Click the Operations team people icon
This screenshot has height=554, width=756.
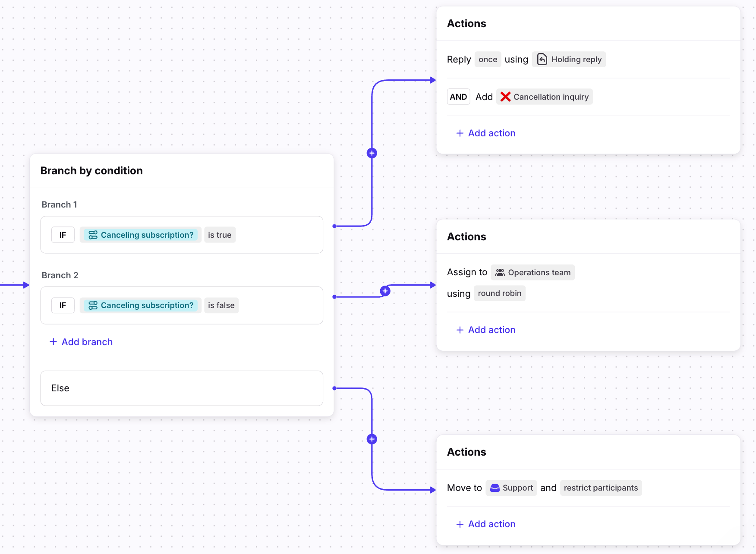500,273
